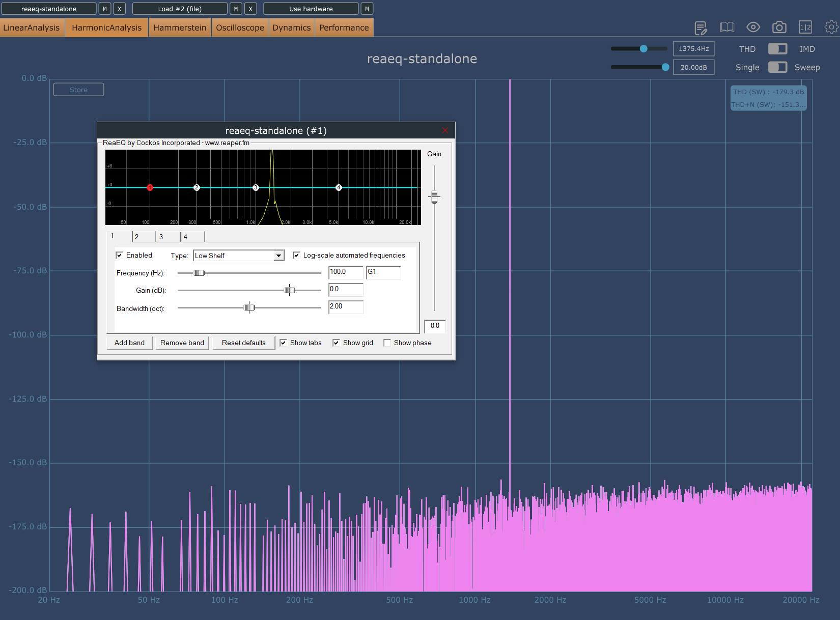The width and height of the screenshot is (840, 620).
Task: Click the THD (SW) readout box
Action: tap(768, 98)
